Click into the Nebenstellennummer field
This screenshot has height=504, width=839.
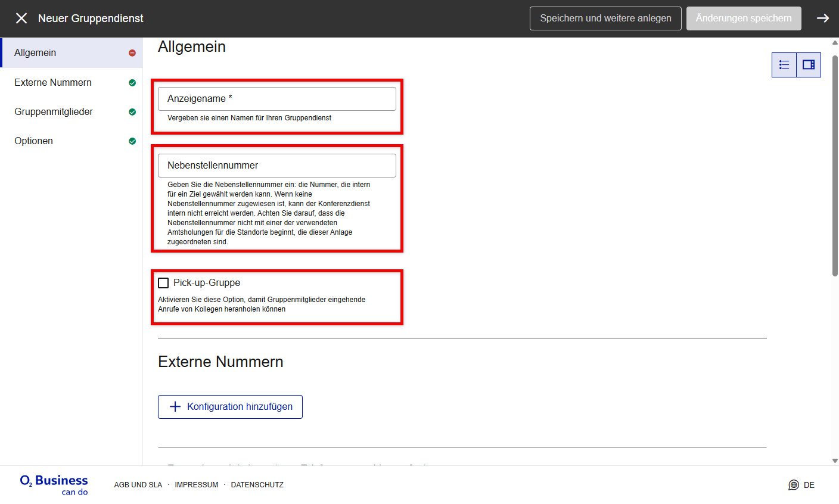277,166
